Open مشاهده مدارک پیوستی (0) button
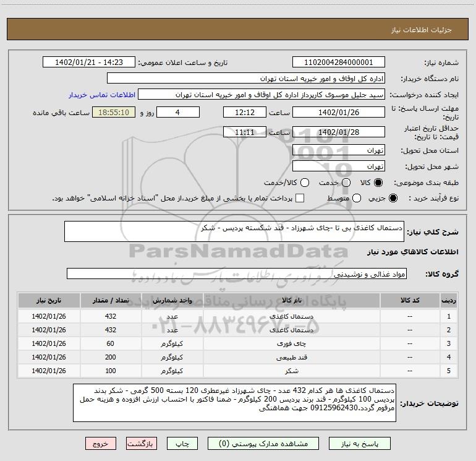 coord(263,444)
